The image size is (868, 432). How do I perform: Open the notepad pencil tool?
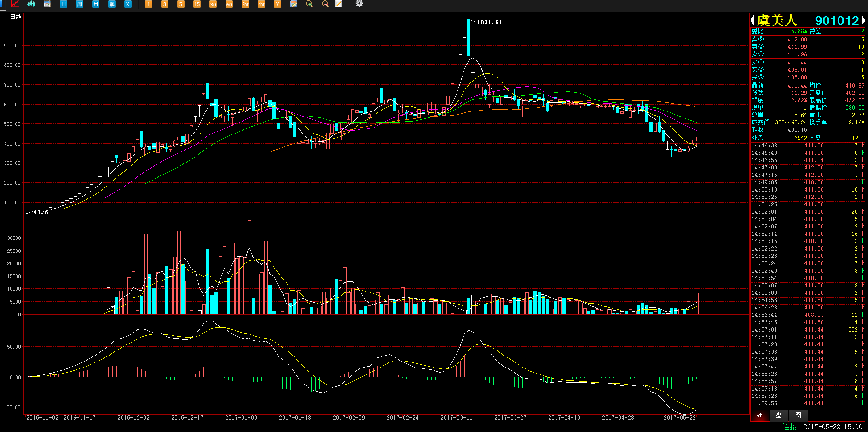tap(339, 4)
